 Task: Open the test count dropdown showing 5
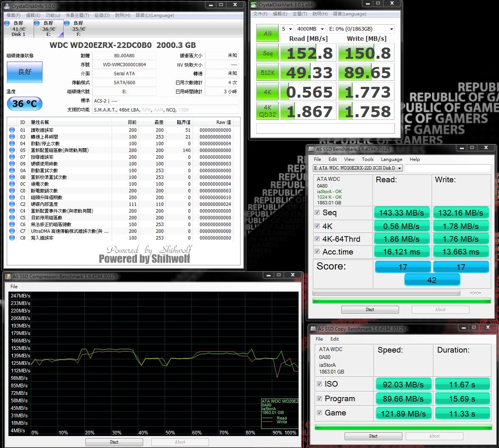287,29
